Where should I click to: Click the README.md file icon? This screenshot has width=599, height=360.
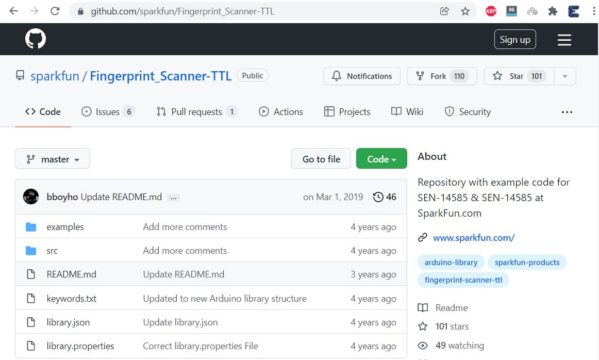pos(31,274)
